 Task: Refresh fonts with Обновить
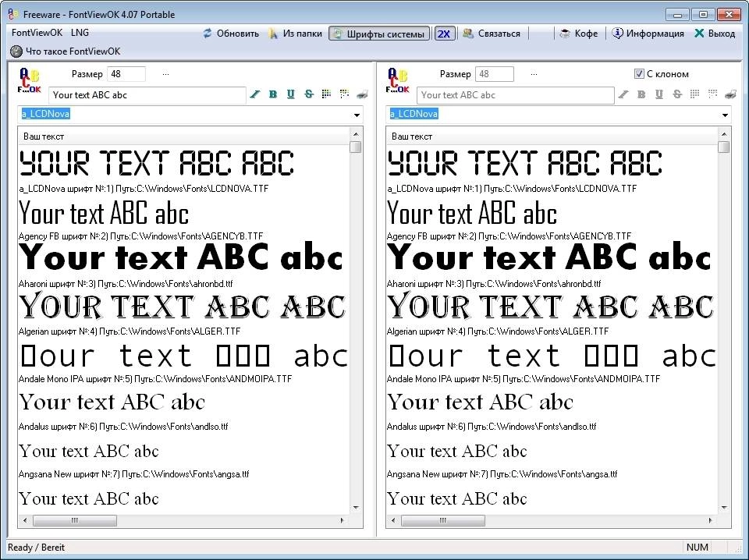coord(231,34)
